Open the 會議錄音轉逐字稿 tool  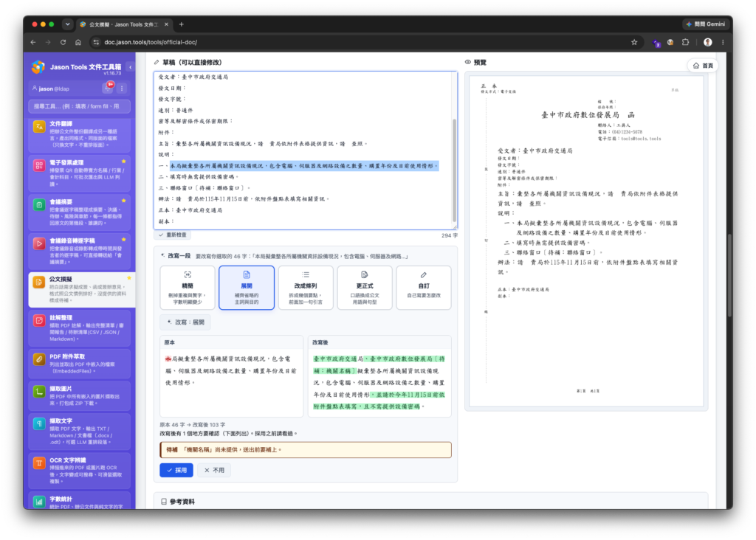[x=80, y=251]
